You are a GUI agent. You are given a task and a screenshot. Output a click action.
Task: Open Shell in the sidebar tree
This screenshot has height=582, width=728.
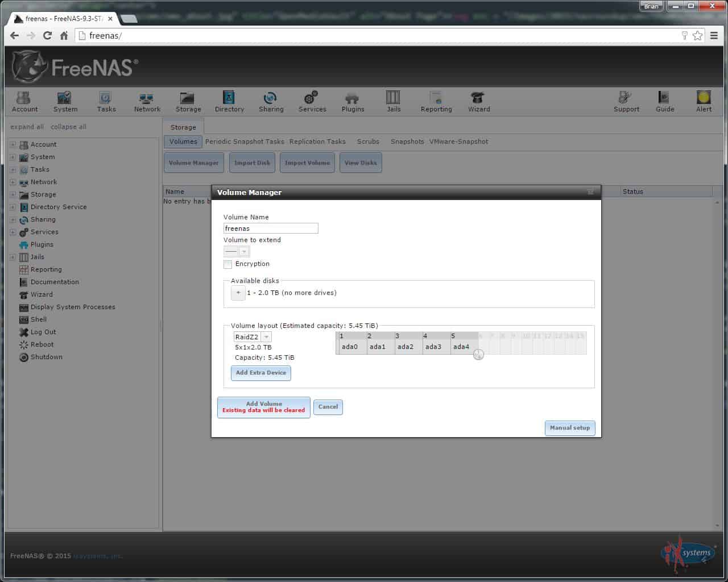38,319
